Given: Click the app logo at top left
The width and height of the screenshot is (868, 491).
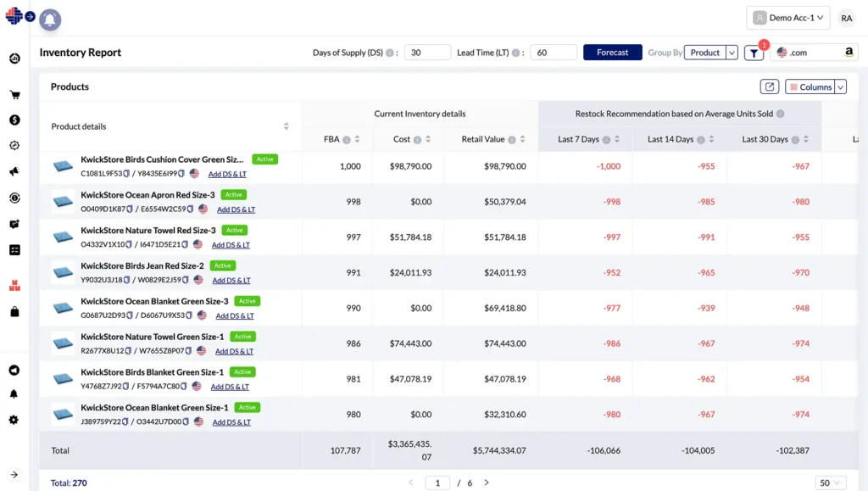Looking at the screenshot, I should 14,15.
